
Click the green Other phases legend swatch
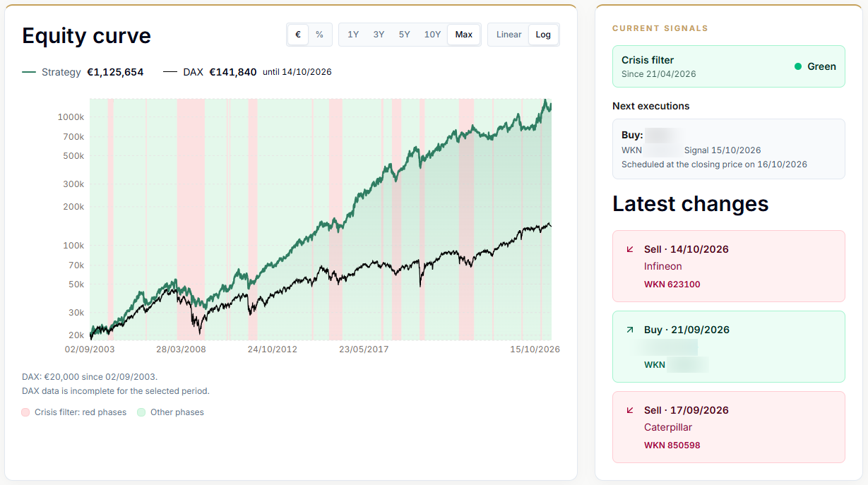(141, 412)
